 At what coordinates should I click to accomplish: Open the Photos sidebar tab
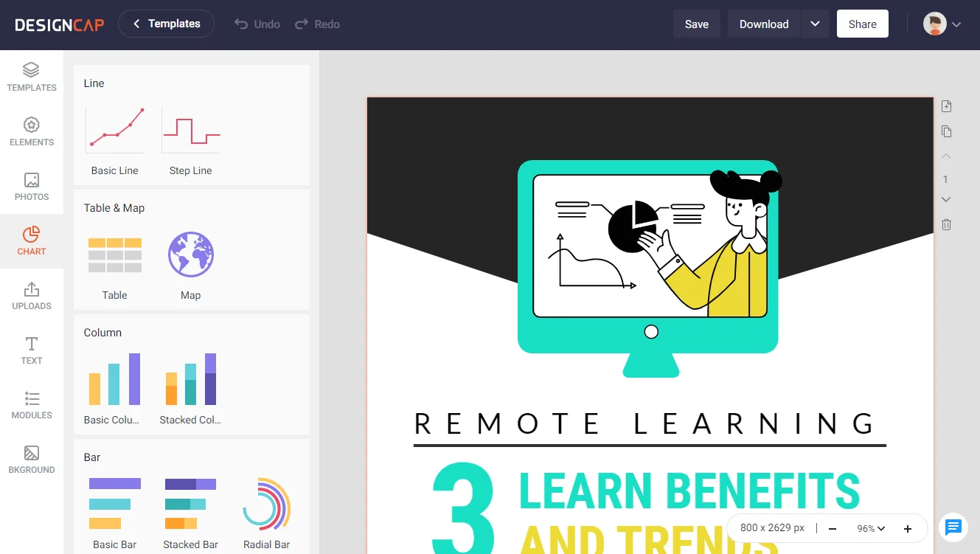point(32,186)
